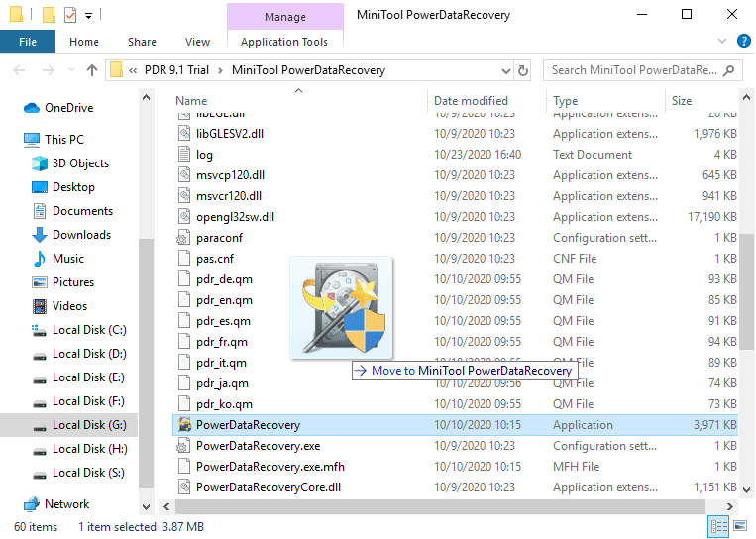Select the log text document icon

point(184,155)
